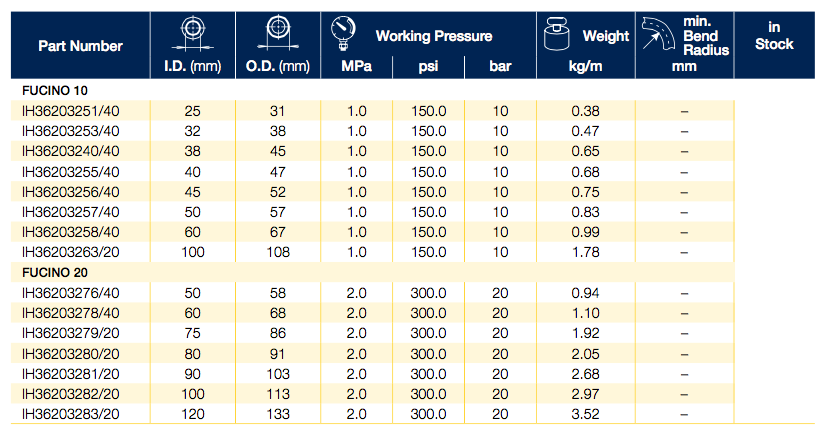Click the 3.52 weight value
Image resolution: width=827 pixels, height=435 pixels.
(583, 413)
